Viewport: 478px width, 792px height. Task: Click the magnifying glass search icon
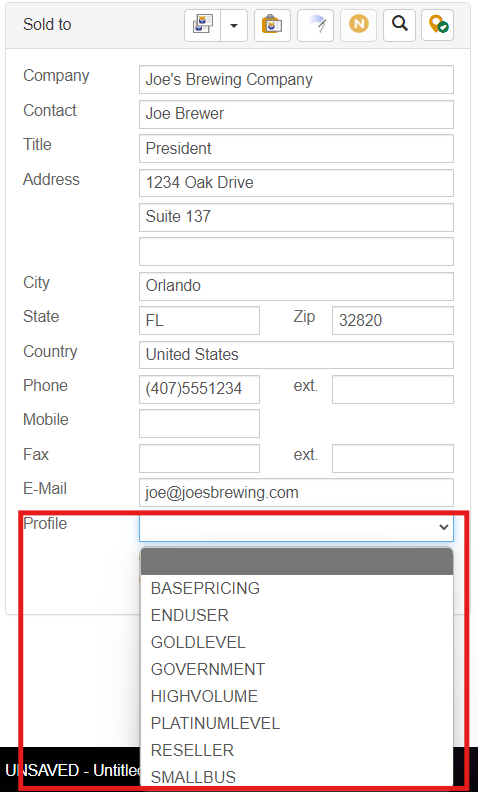coord(400,25)
